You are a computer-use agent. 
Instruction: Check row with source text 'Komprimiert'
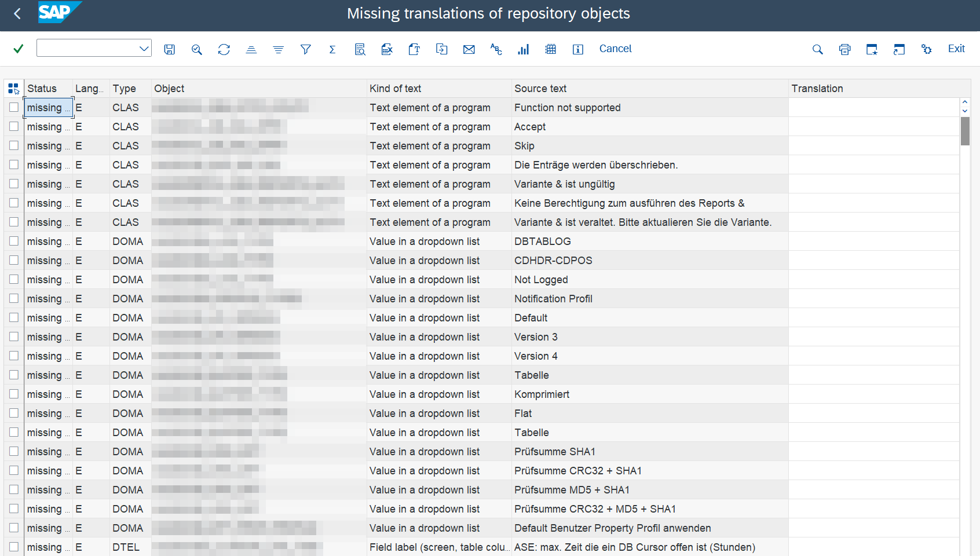tap(14, 394)
